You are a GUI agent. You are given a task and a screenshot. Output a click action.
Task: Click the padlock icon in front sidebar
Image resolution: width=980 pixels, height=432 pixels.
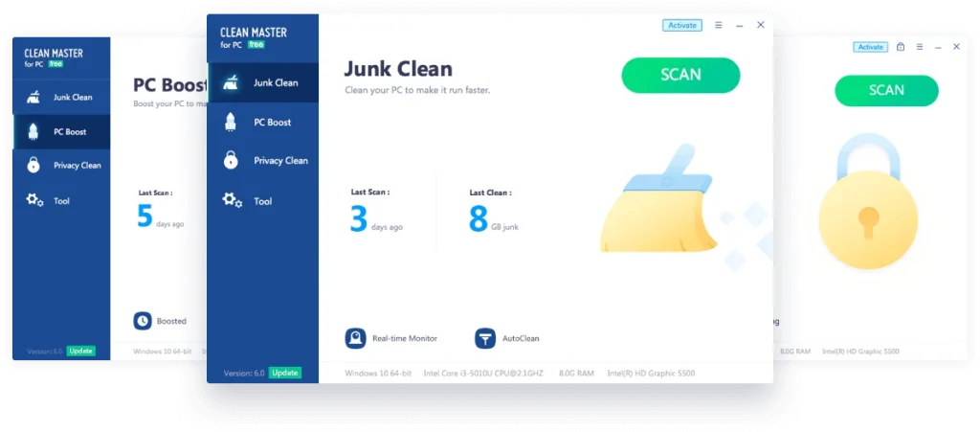[231, 161]
